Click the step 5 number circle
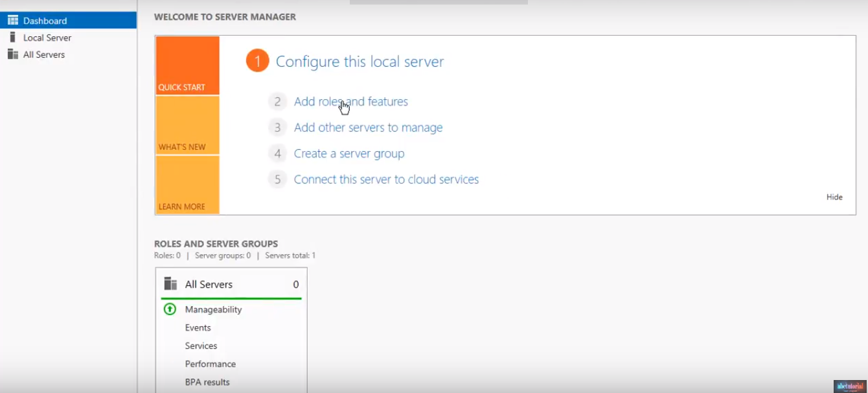Screen dimensions: 868x393 [x=277, y=179]
